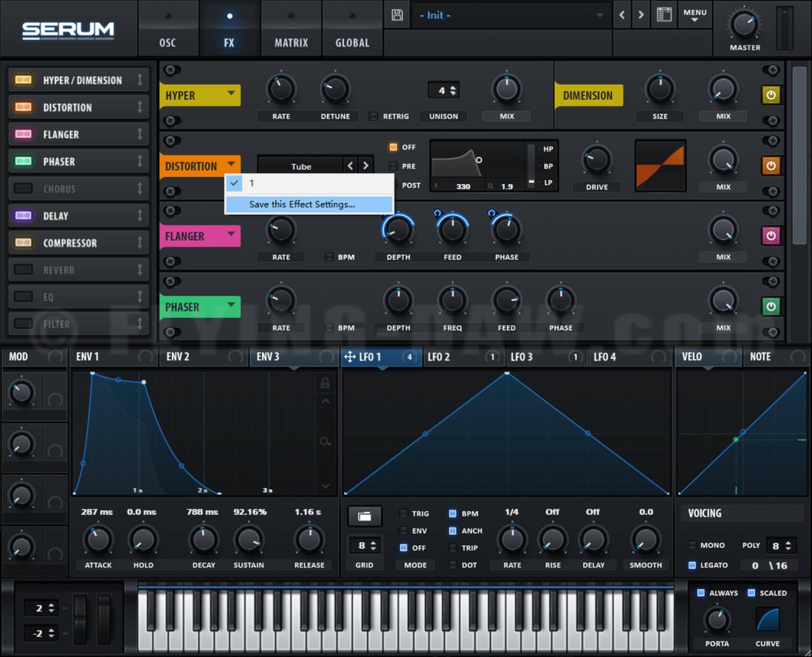Toggle Delay LED in rack list
812x657 pixels.
click(23, 215)
